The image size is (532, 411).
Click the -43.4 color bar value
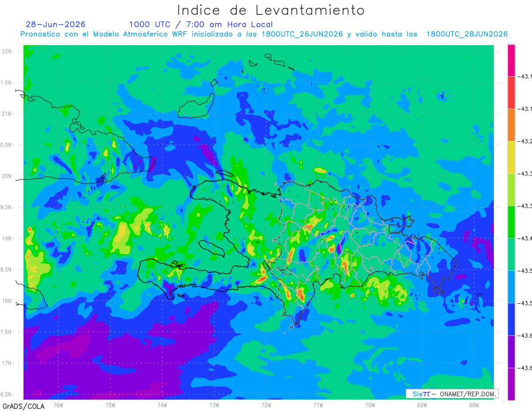click(x=525, y=239)
